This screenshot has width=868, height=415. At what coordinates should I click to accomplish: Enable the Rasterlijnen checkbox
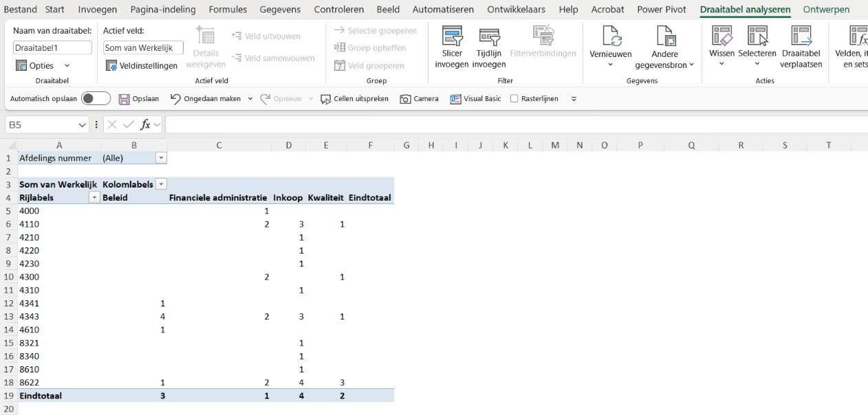pyautogui.click(x=514, y=99)
